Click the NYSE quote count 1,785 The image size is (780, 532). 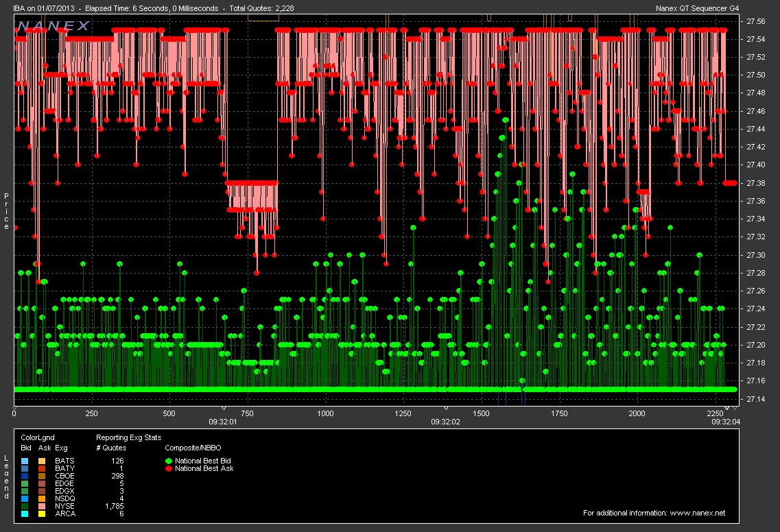[115, 506]
